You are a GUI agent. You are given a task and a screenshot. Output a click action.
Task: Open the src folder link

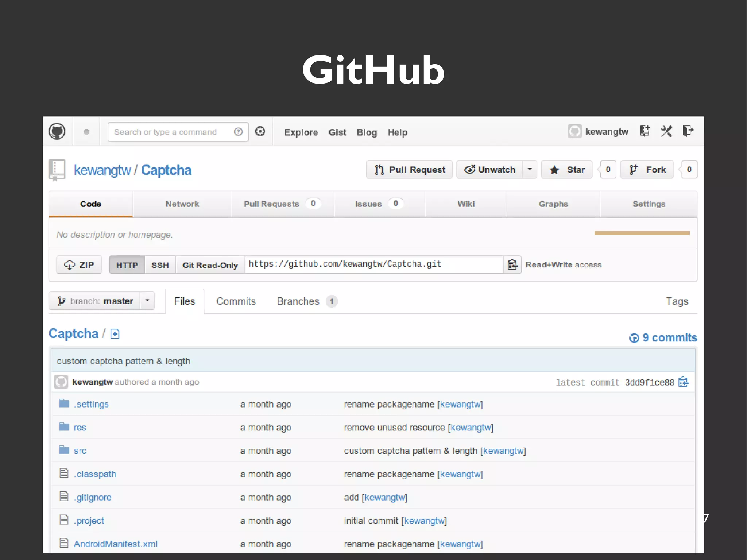(80, 451)
